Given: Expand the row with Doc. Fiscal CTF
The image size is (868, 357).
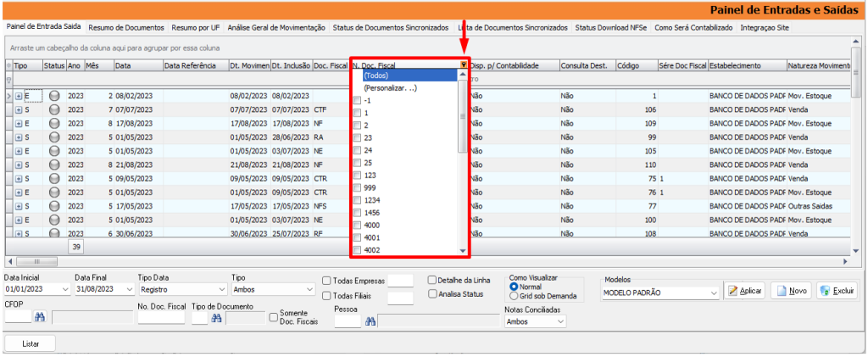Looking at the screenshot, I should coord(19,109).
